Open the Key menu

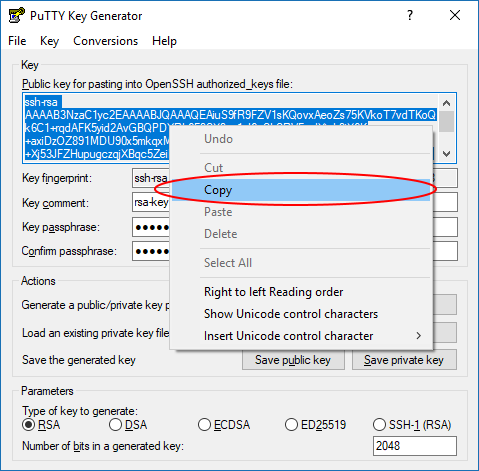click(49, 41)
